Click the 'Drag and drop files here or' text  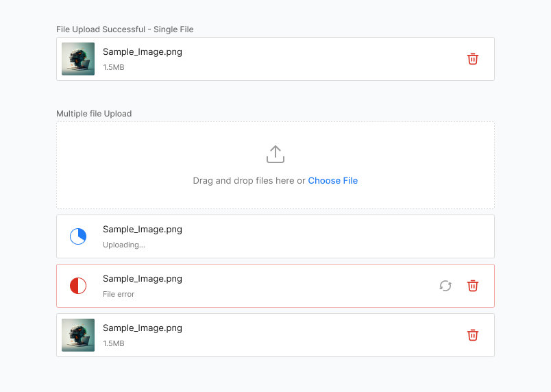coord(249,181)
